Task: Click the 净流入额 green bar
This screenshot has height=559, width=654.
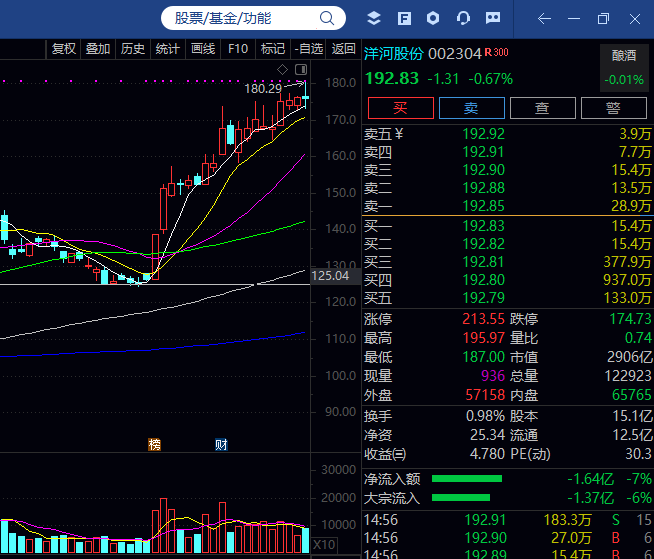Action: (467, 478)
